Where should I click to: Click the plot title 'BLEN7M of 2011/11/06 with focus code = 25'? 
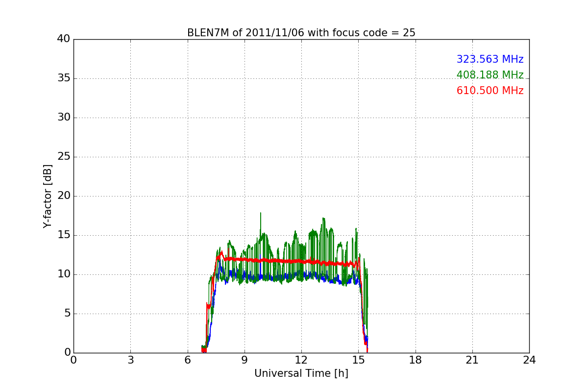click(301, 33)
